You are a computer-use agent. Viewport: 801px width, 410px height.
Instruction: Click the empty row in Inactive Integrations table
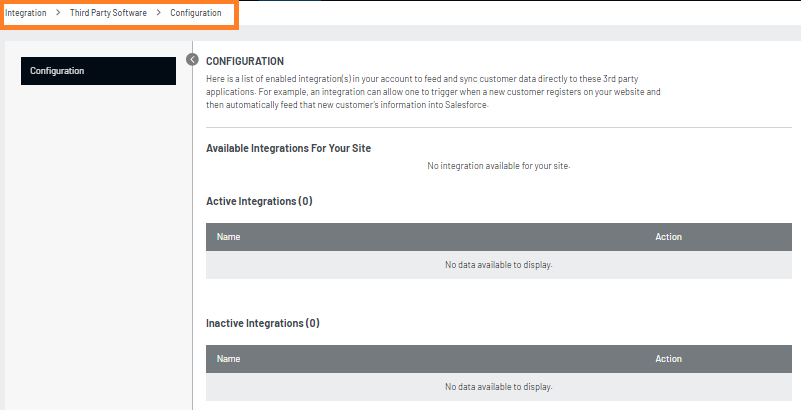(x=498, y=387)
